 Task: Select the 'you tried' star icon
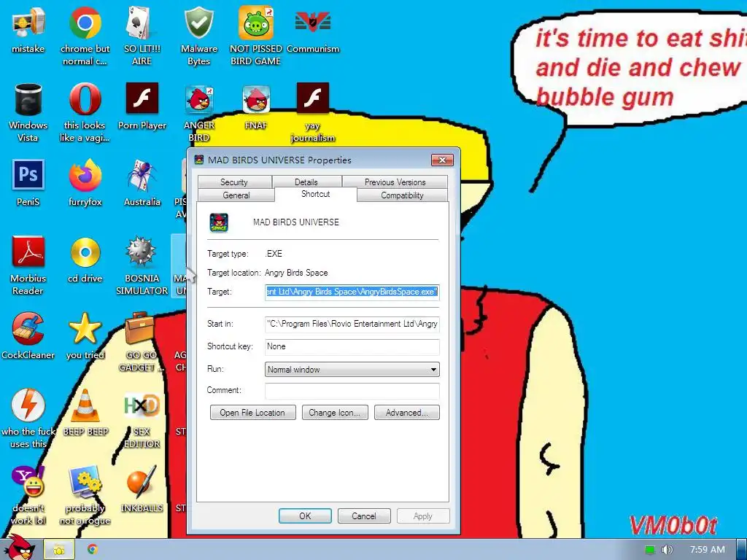(85, 336)
